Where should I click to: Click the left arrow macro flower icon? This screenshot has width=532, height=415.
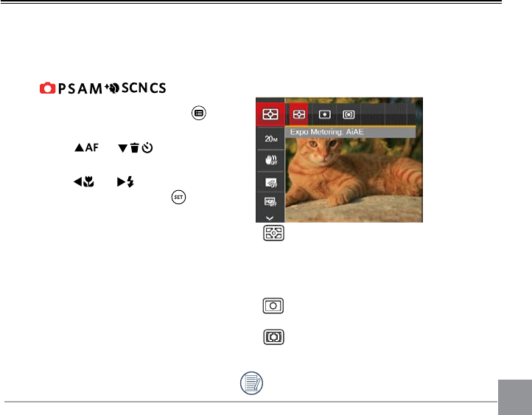tap(83, 182)
